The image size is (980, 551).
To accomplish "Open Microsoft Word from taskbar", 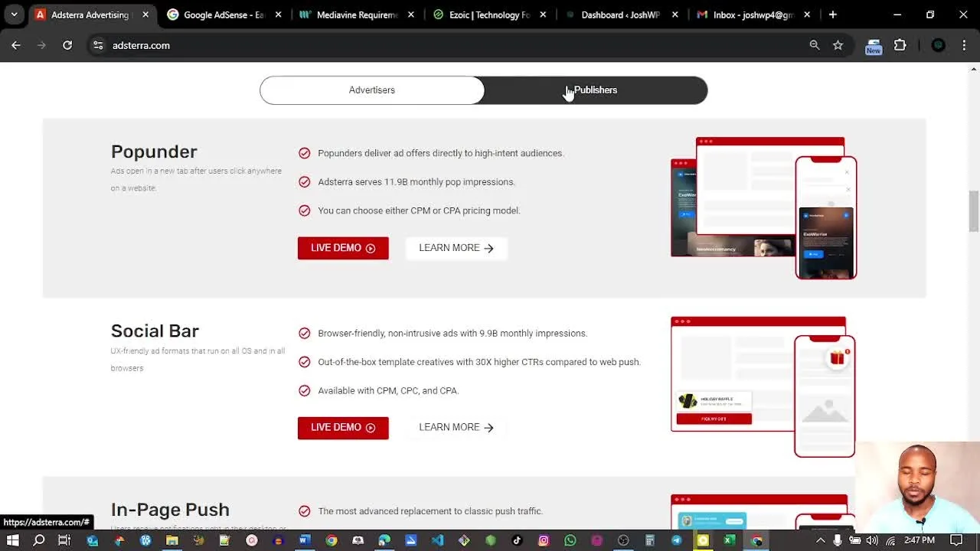I will [x=304, y=540].
